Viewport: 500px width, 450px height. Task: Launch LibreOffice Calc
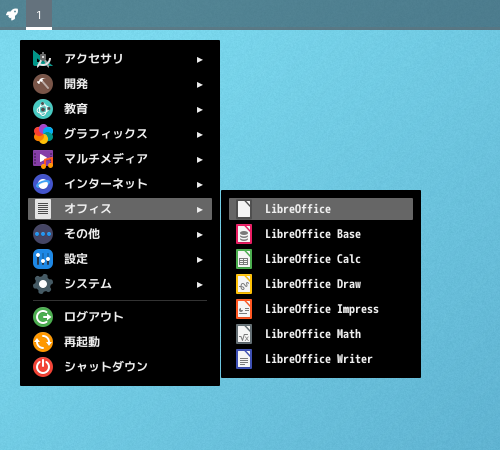tap(321, 259)
